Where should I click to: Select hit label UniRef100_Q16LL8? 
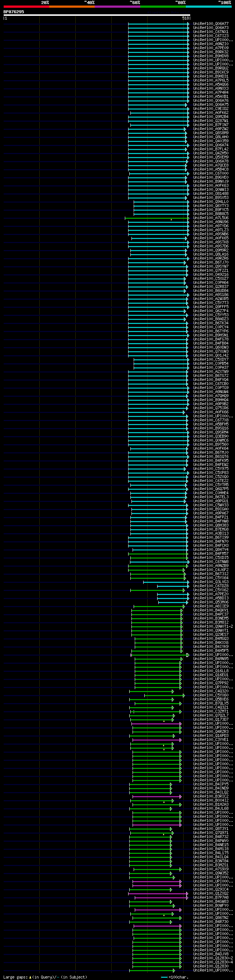(211, 671)
